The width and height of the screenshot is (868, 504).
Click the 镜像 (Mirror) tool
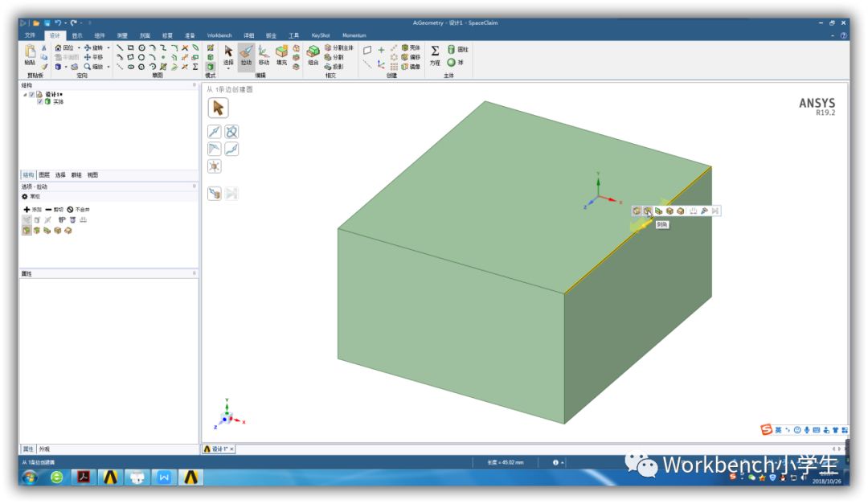point(411,67)
